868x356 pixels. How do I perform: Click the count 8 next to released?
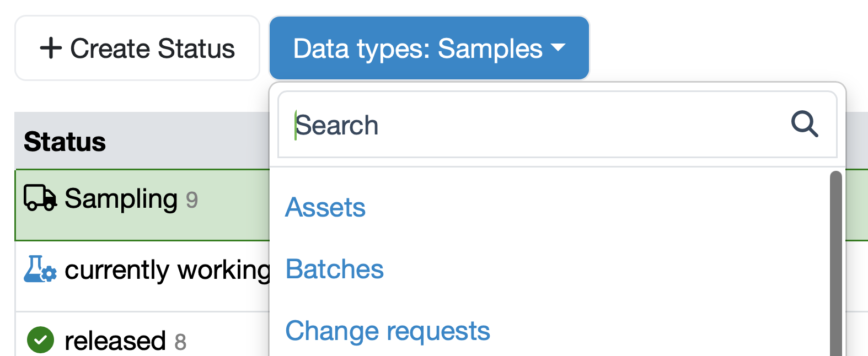click(180, 342)
